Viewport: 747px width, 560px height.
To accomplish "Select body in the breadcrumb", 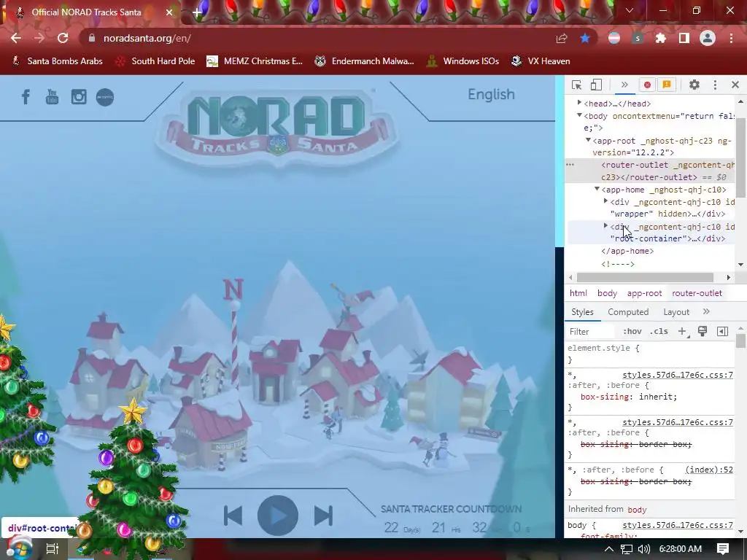I will [607, 293].
